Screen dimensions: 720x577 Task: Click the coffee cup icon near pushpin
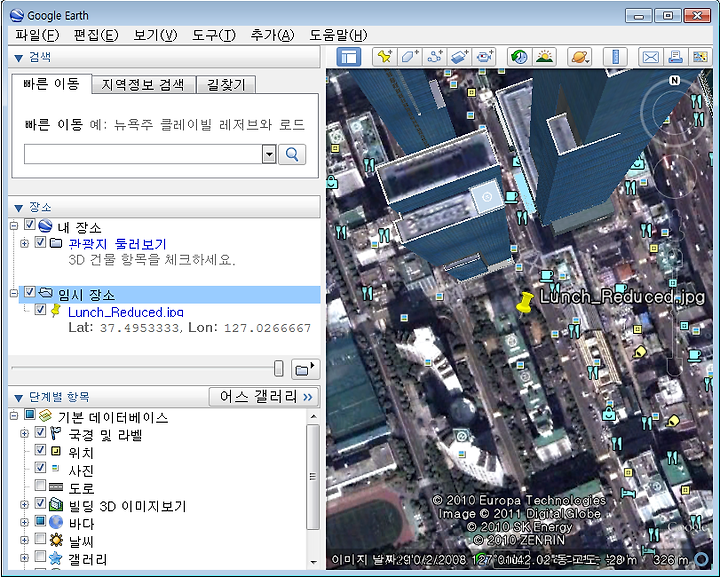coord(546,275)
